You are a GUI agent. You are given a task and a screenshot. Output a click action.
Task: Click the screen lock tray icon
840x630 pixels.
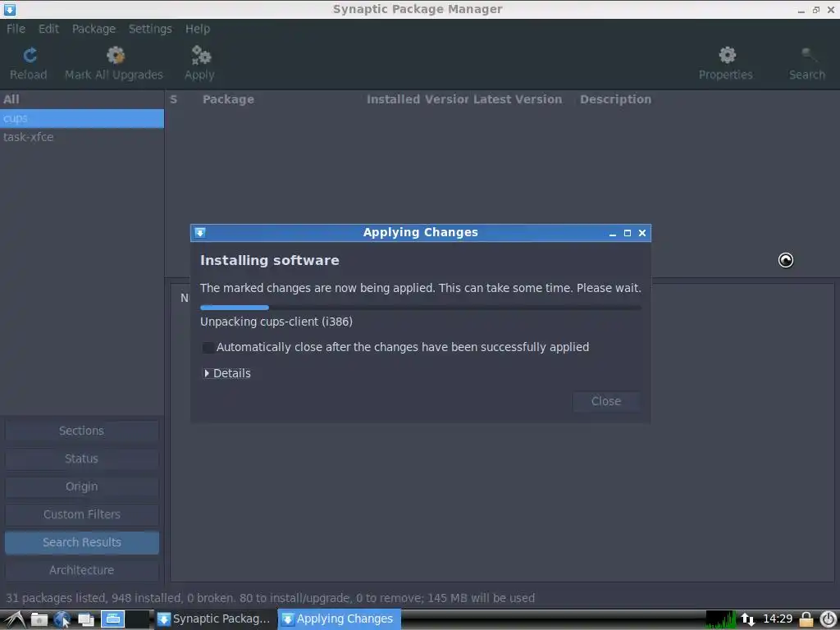806,619
